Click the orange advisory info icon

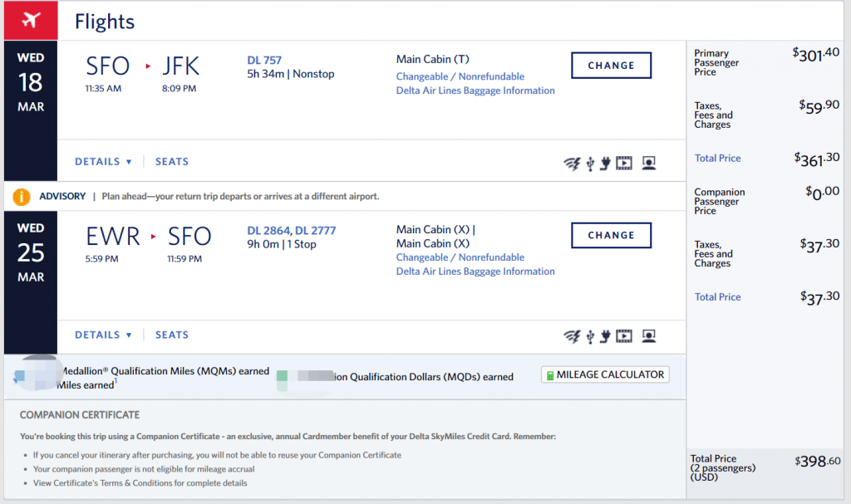(22, 197)
